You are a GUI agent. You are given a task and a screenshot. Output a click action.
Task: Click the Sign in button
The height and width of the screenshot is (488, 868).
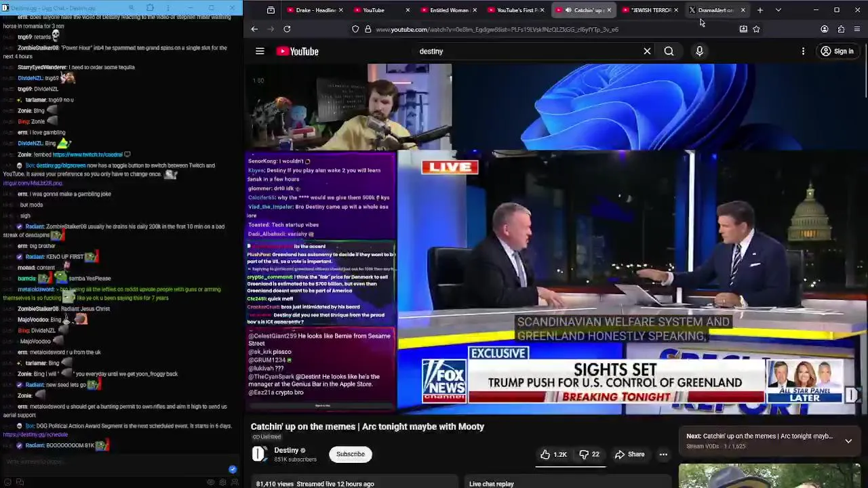(837, 51)
